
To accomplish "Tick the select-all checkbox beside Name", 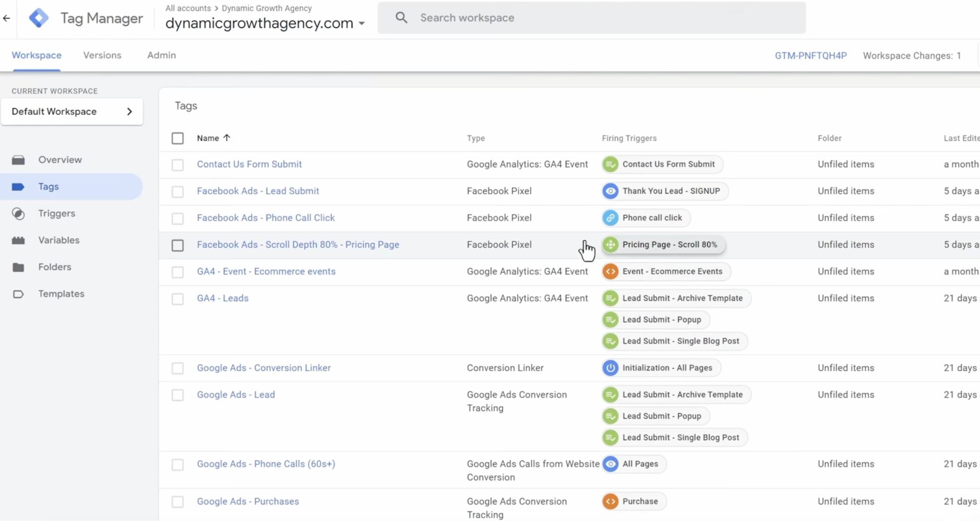I will [x=178, y=138].
